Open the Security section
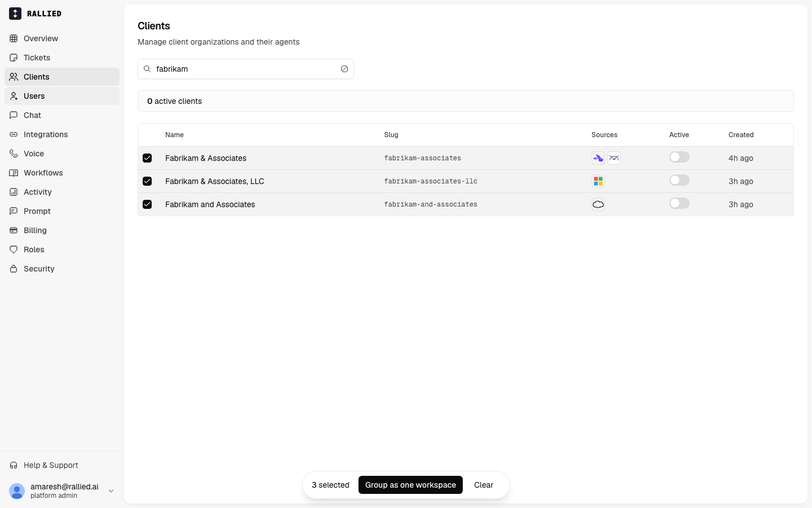The width and height of the screenshot is (812, 508). point(62,269)
